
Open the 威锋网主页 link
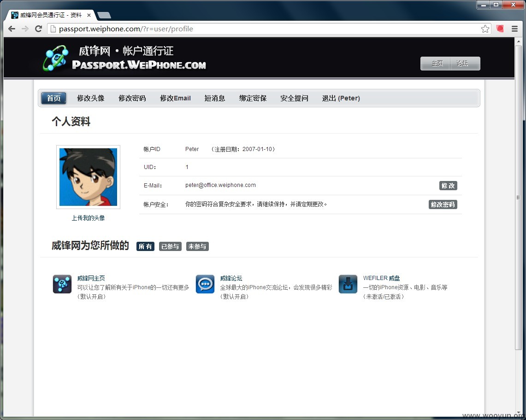(x=91, y=278)
